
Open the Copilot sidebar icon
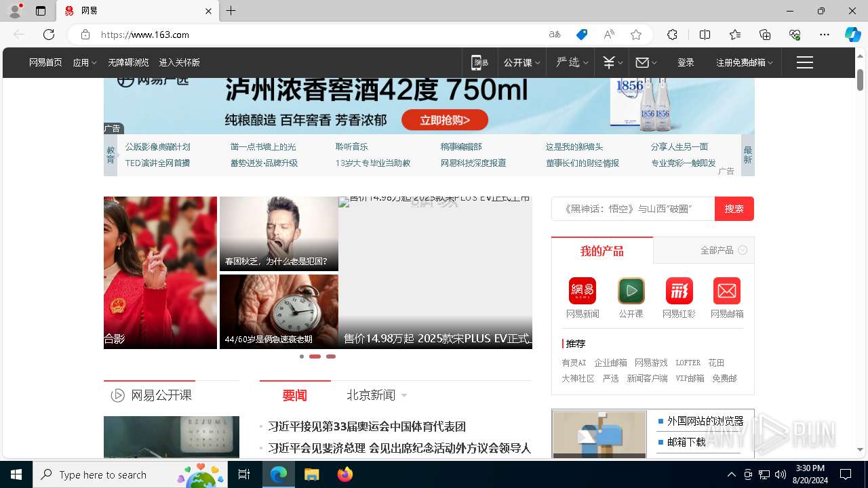pos(852,35)
